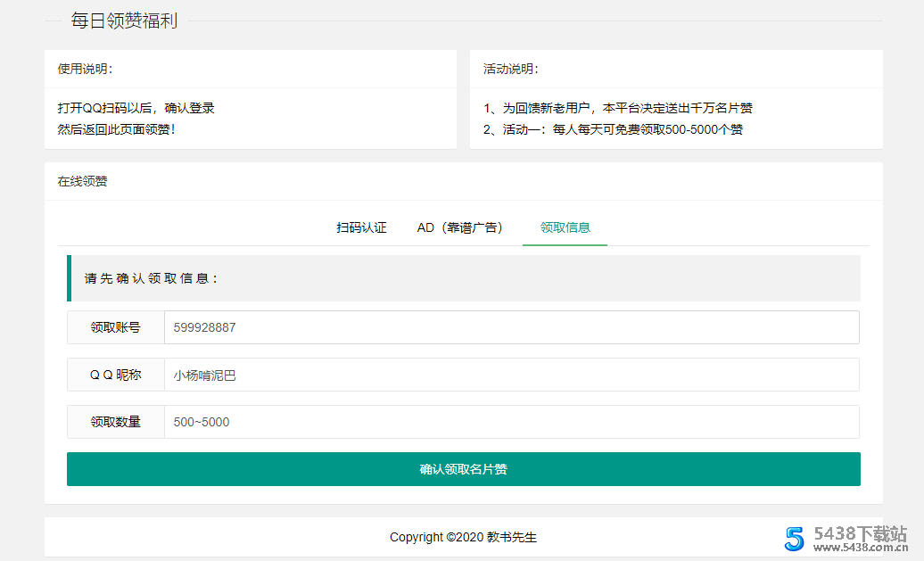
Task: Open the AD（靠谱广告）tab
Action: pyautogui.click(x=459, y=227)
